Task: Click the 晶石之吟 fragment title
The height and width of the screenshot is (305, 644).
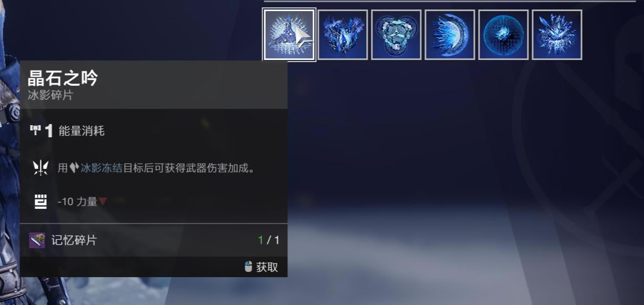Action: coord(63,78)
